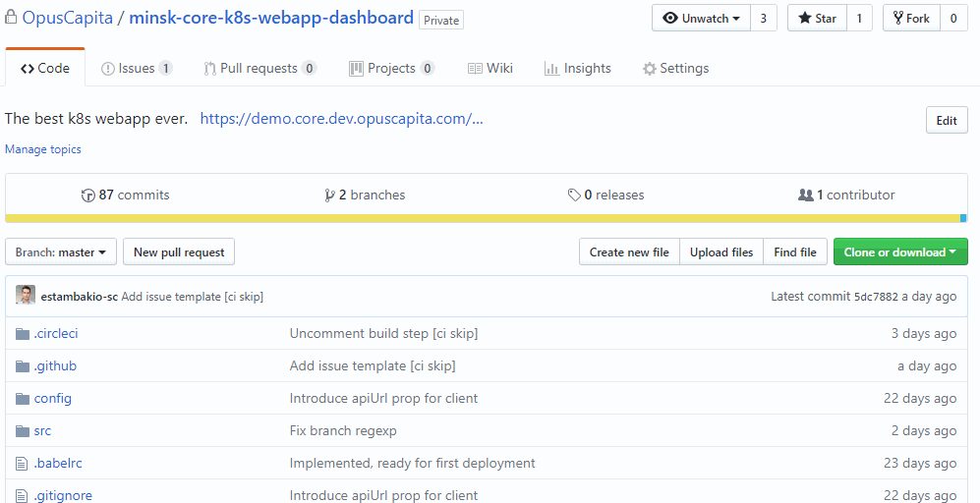This screenshot has width=980, height=503.
Task: Click the yellow language bar
Action: (x=482, y=218)
